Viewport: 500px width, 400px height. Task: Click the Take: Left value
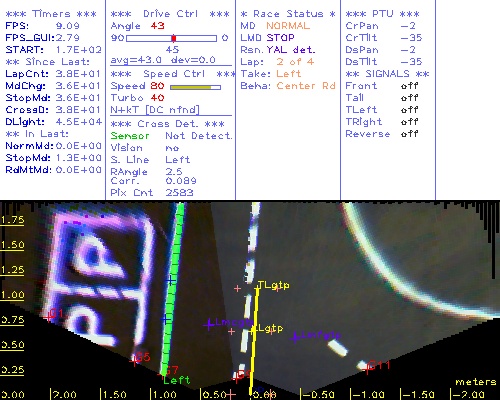(289, 74)
